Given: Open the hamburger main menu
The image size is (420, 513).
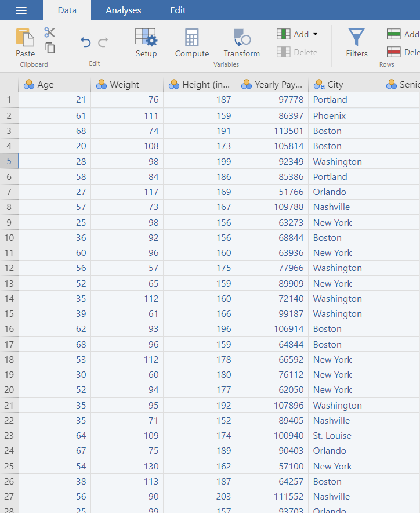Looking at the screenshot, I should coord(21,10).
